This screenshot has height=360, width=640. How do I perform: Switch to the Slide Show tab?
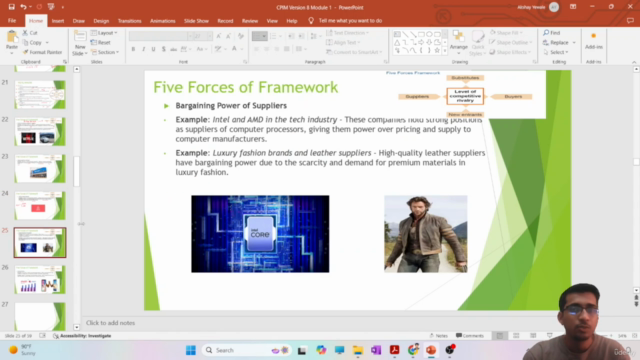coord(196,21)
